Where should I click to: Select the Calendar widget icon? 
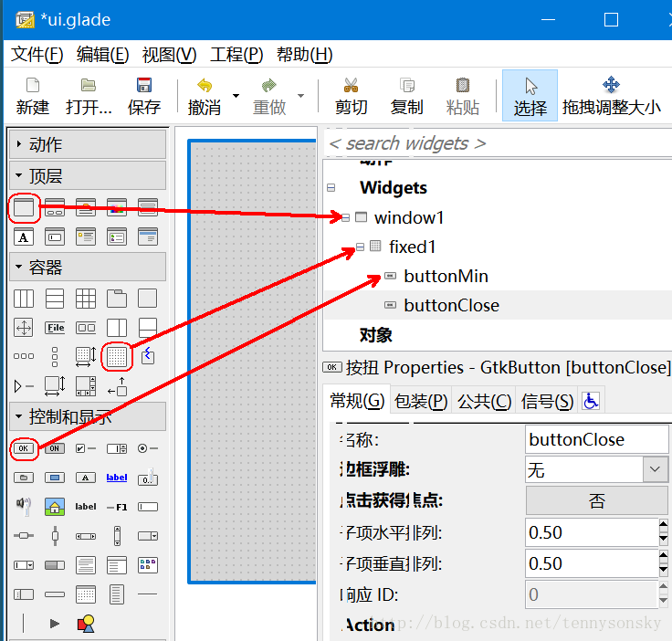click(86, 594)
